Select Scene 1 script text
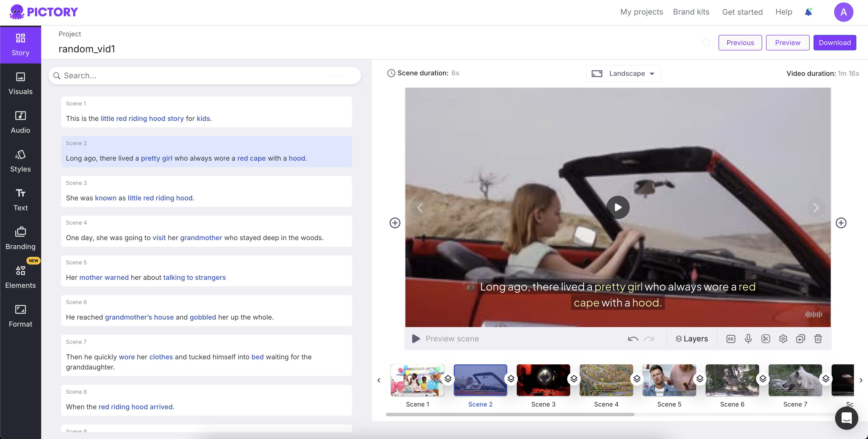Viewport: 868px width, 439px height. [139, 119]
